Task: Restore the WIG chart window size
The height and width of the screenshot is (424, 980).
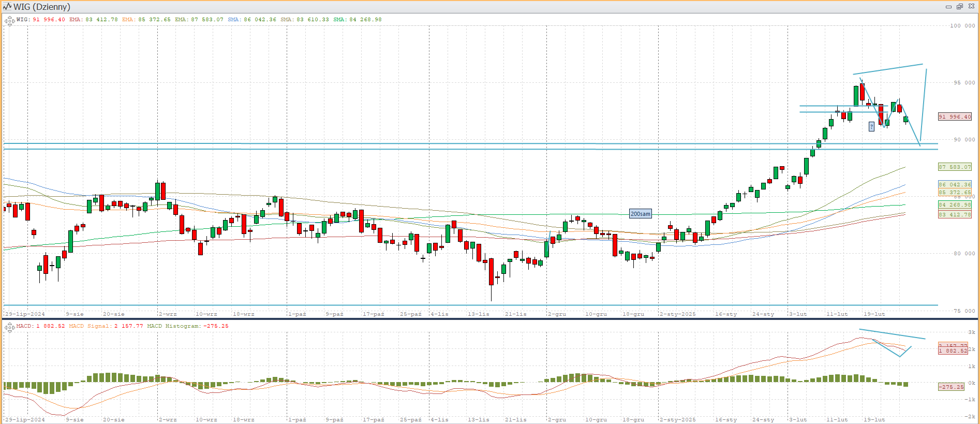Action: tap(959, 7)
